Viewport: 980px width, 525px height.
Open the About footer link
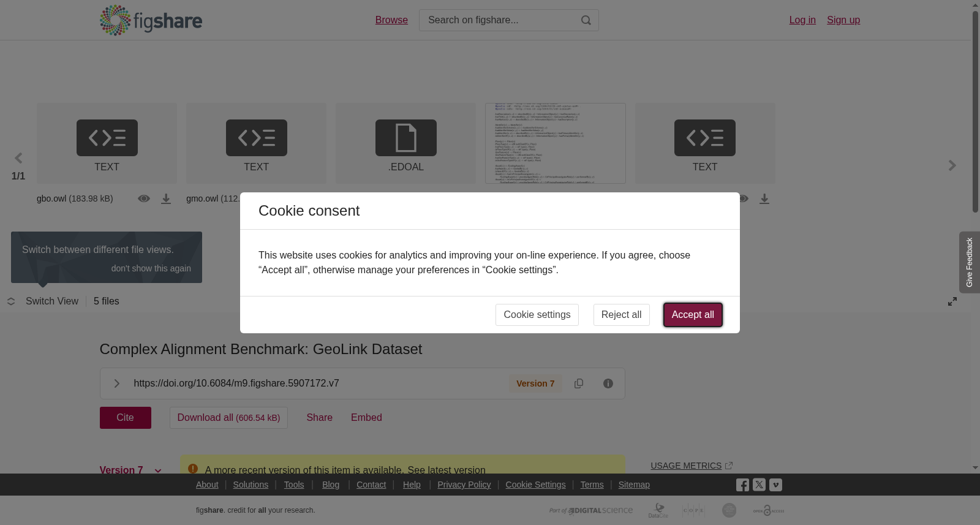pos(207,485)
